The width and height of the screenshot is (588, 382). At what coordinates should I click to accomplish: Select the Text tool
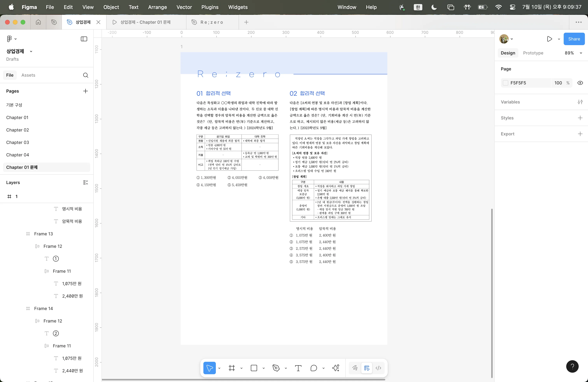tap(298, 368)
